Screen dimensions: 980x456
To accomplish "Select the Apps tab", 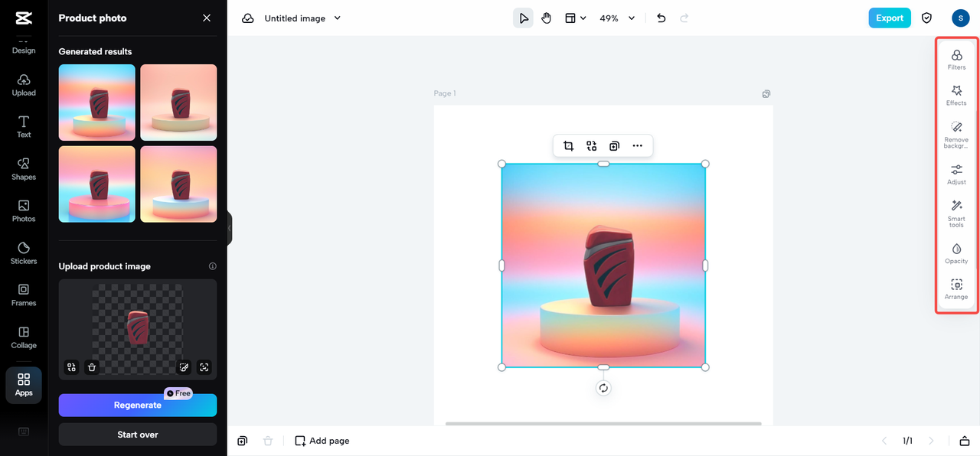I will tap(24, 385).
